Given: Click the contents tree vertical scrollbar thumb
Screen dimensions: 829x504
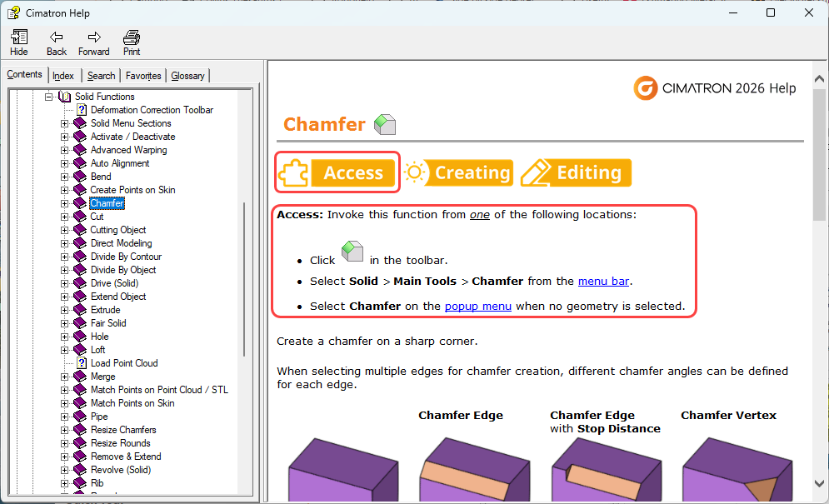Looking at the screenshot, I should click(x=244, y=279).
